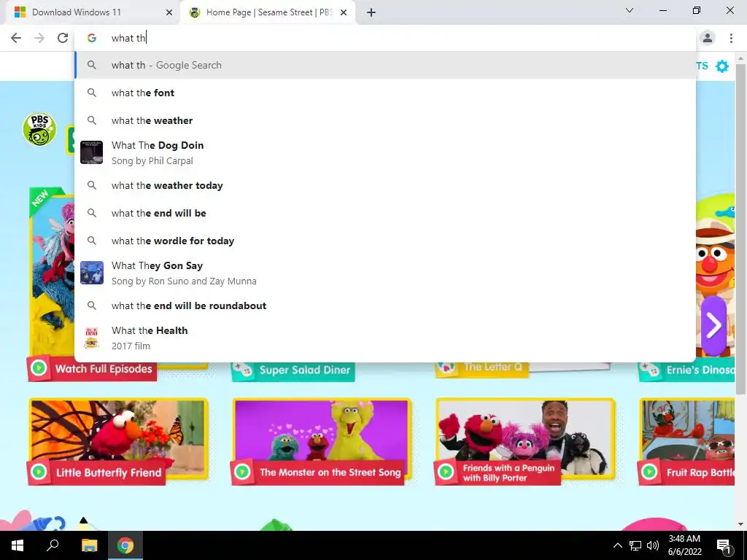Viewport: 747px width, 560px height.
Task: Pick 'What They Gon Say' song suggestion
Action: tap(385, 273)
